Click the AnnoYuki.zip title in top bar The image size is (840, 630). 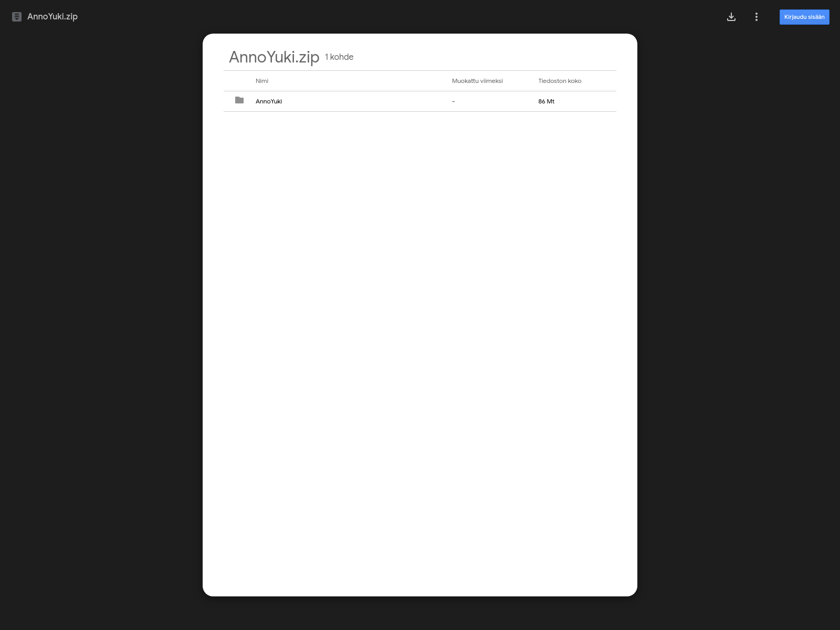click(52, 17)
